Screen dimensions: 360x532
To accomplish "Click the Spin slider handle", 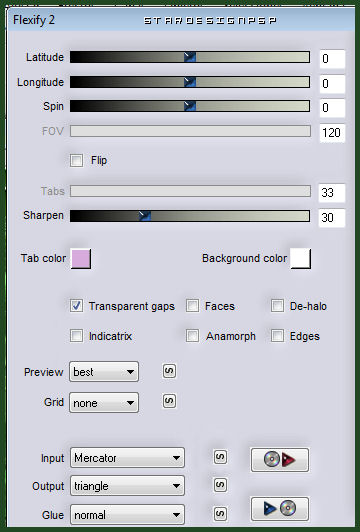I will coord(190,106).
